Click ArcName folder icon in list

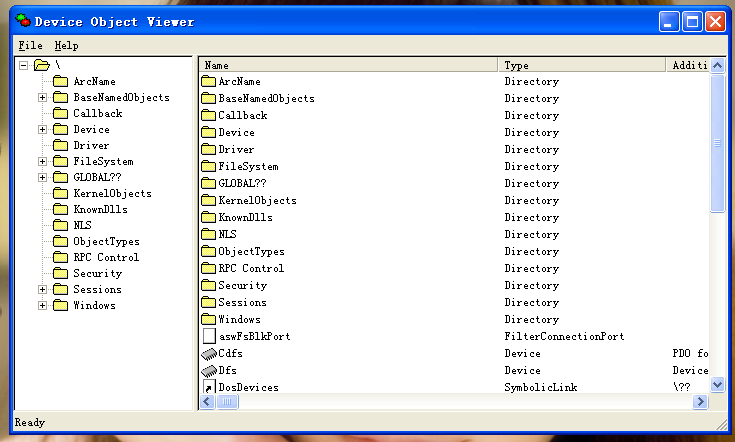coord(209,81)
